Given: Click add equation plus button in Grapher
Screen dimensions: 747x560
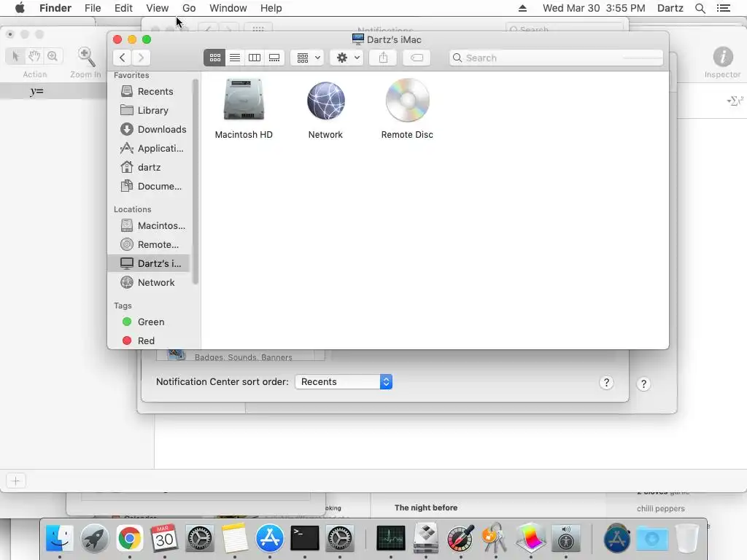Looking at the screenshot, I should pos(16,481).
